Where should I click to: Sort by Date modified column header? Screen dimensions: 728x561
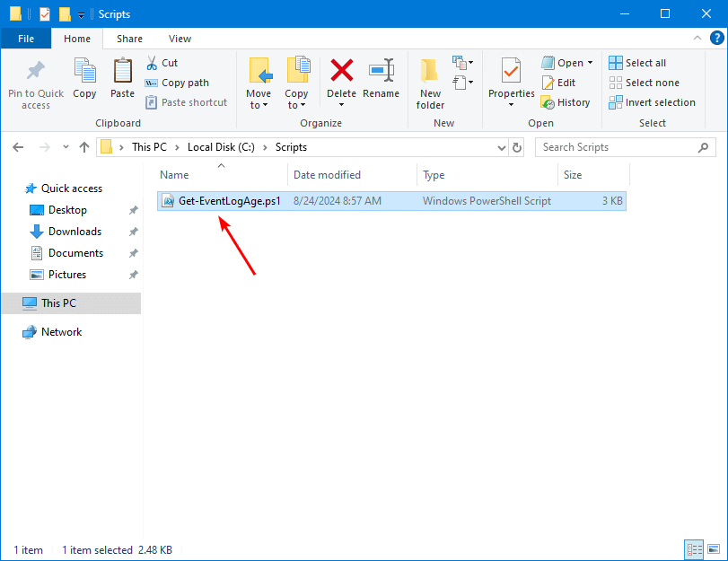click(x=352, y=175)
